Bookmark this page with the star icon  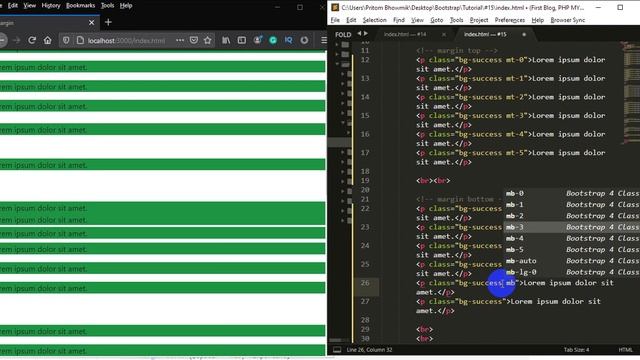click(208, 40)
